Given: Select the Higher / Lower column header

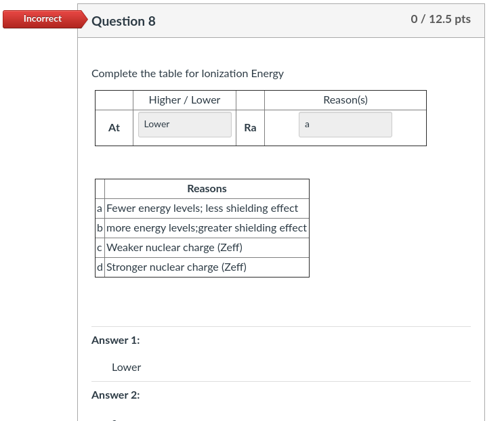Looking at the screenshot, I should click(x=184, y=100).
